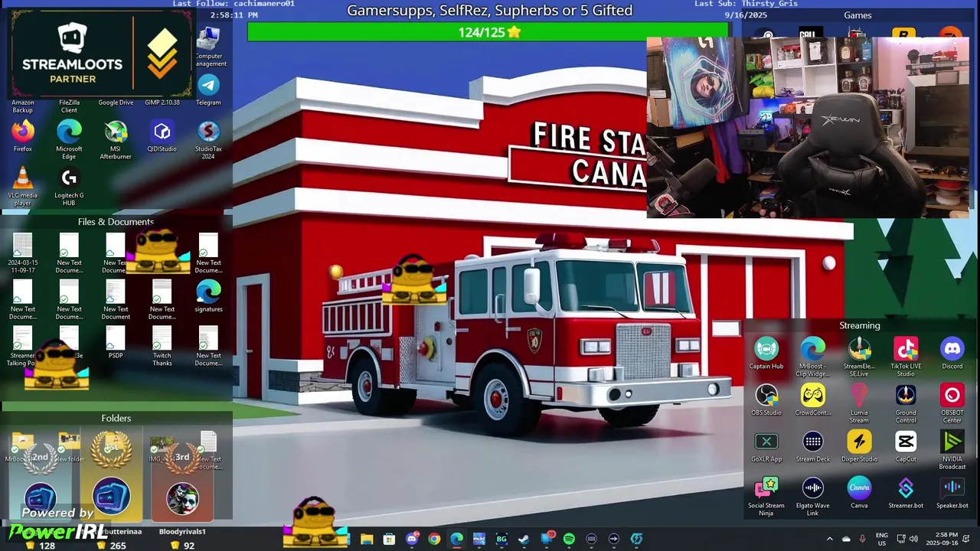Launch NVIDIA Broadcast

[x=952, y=450]
